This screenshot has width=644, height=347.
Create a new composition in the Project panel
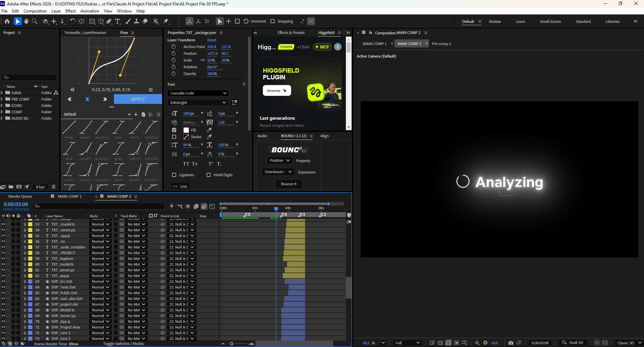point(19,187)
